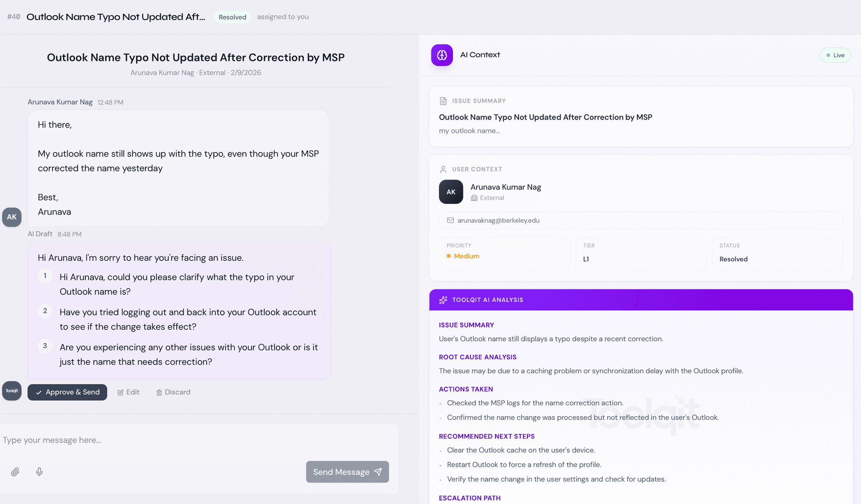
Task: Toggle the Live status indicator
Action: (x=835, y=55)
